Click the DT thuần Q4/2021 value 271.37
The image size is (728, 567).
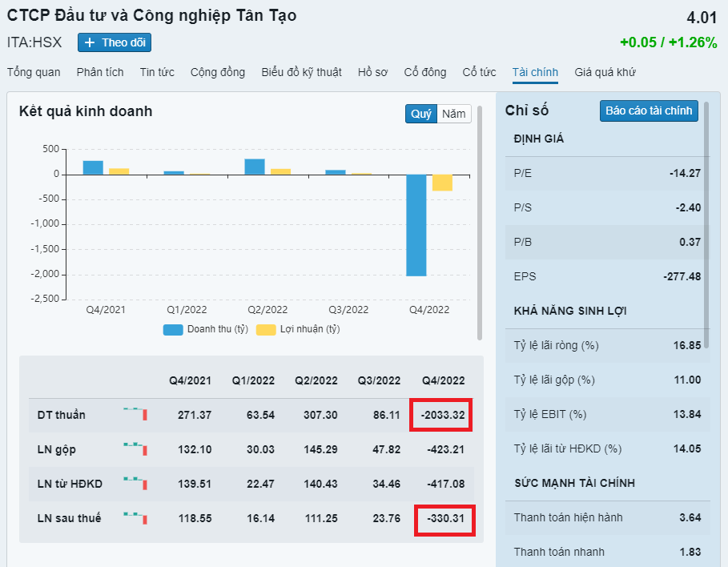click(195, 415)
